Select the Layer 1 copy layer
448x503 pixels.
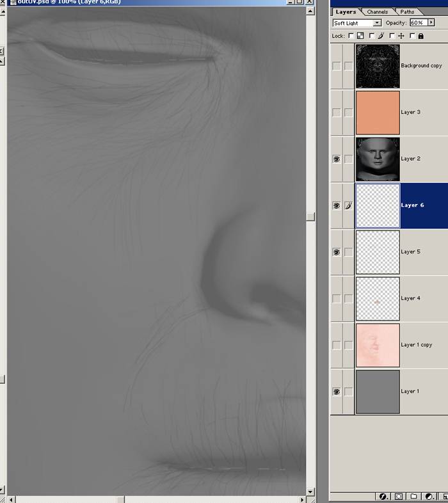[x=416, y=345]
